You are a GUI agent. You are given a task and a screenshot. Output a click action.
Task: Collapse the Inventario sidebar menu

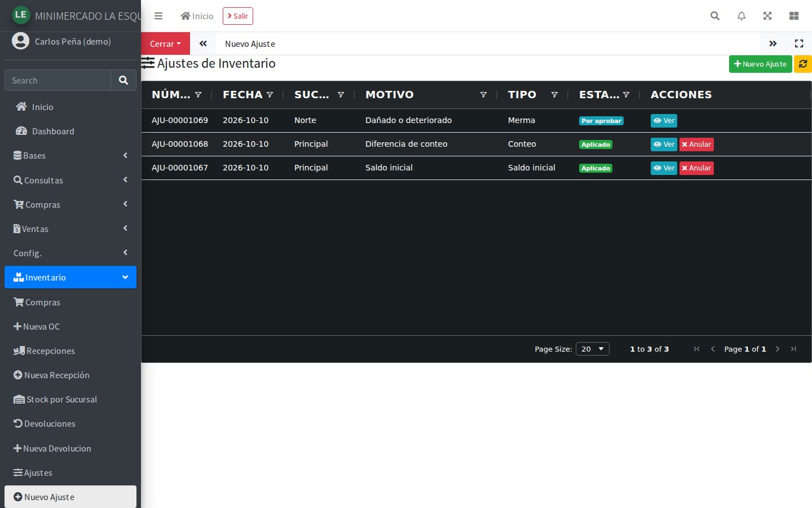70,277
